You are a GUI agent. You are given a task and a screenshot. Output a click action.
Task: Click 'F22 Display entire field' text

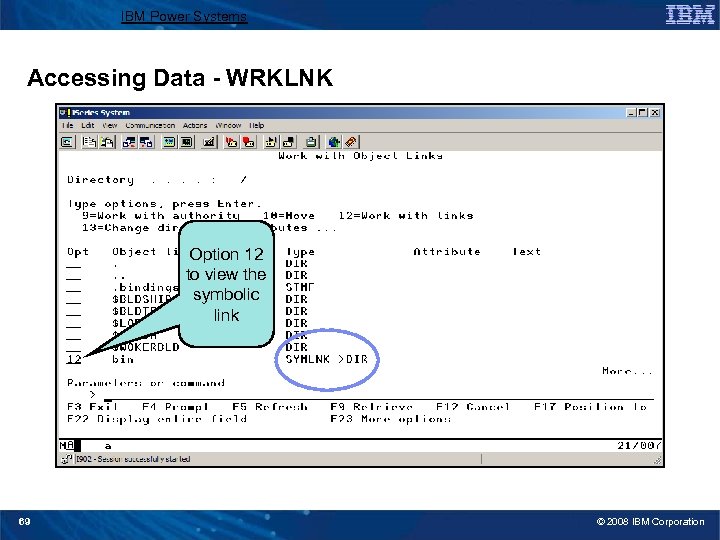(157, 419)
